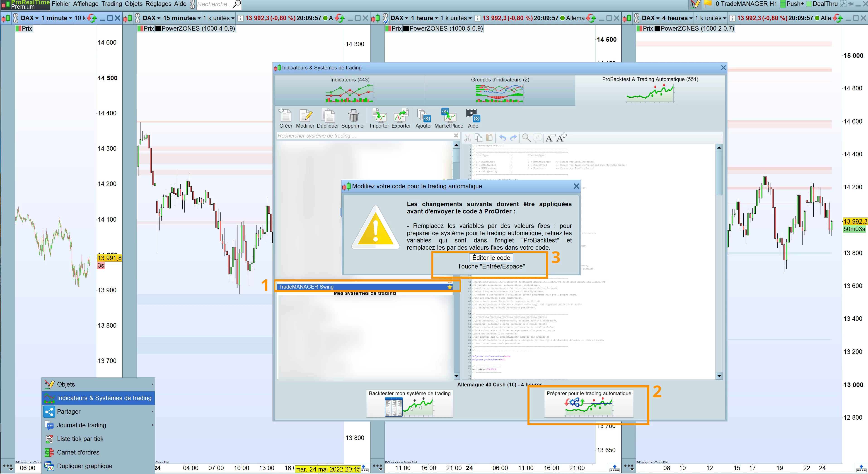Toggle the chain link next to main search
Screen dimensions: 868x474
click(192, 4)
